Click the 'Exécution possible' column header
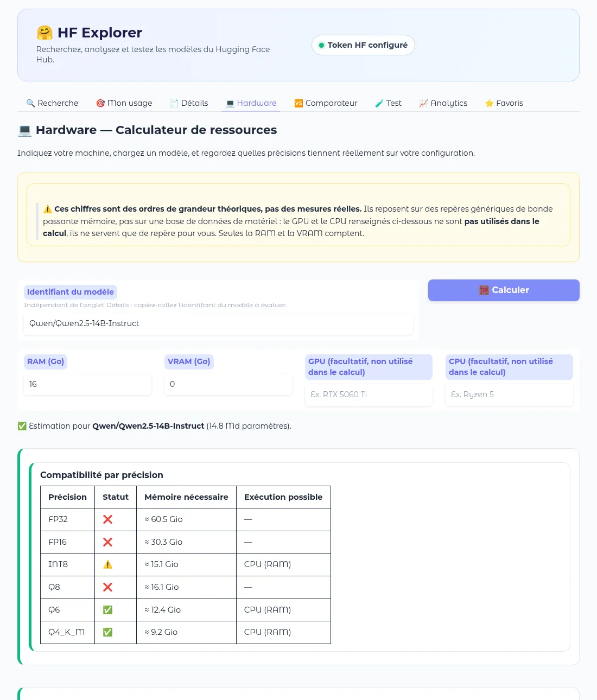The width and height of the screenshot is (597, 700). point(283,497)
